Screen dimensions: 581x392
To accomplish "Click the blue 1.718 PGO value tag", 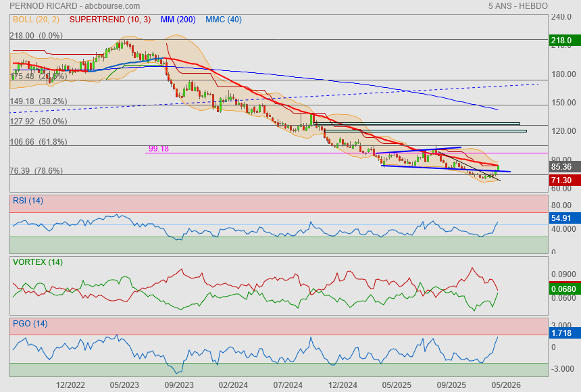I will pyautogui.click(x=561, y=334).
